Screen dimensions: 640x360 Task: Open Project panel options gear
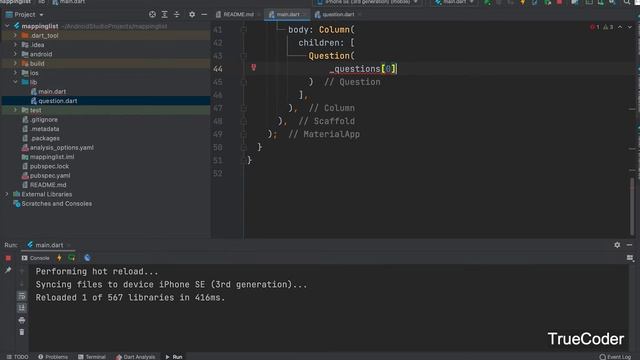(x=192, y=14)
